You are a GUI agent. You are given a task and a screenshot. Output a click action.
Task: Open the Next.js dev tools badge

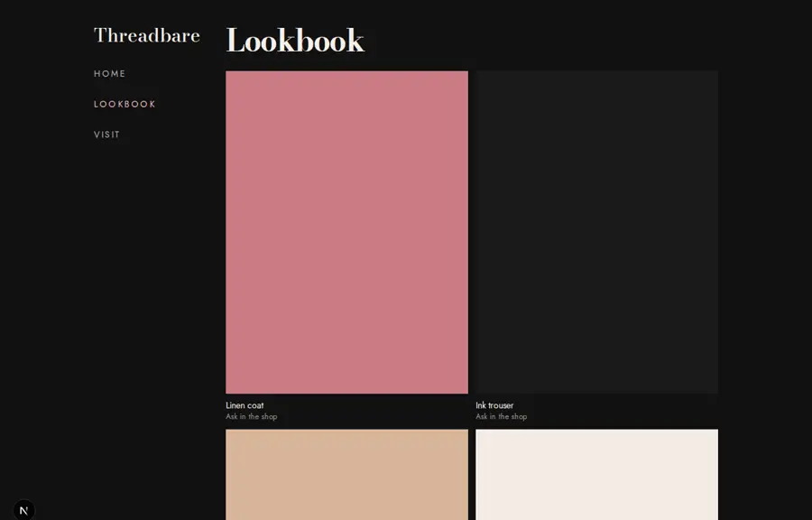coord(23,510)
